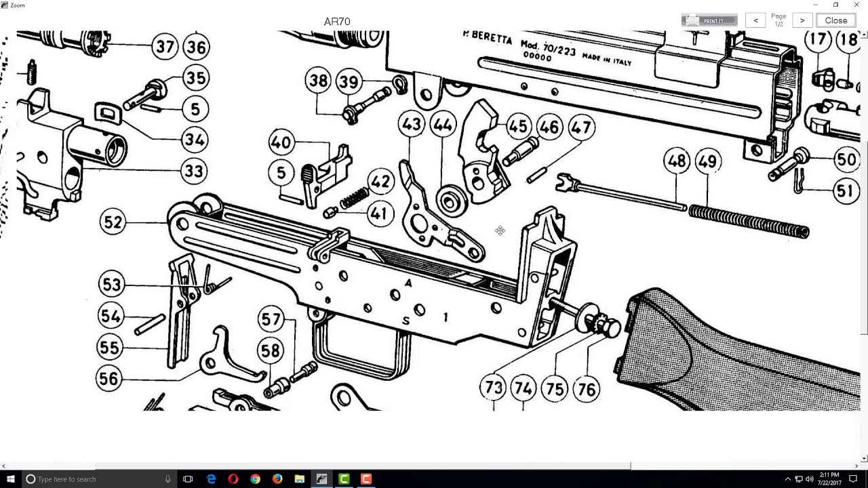The image size is (868, 488).
Task: Click part number 39 label
Action: pyautogui.click(x=349, y=82)
